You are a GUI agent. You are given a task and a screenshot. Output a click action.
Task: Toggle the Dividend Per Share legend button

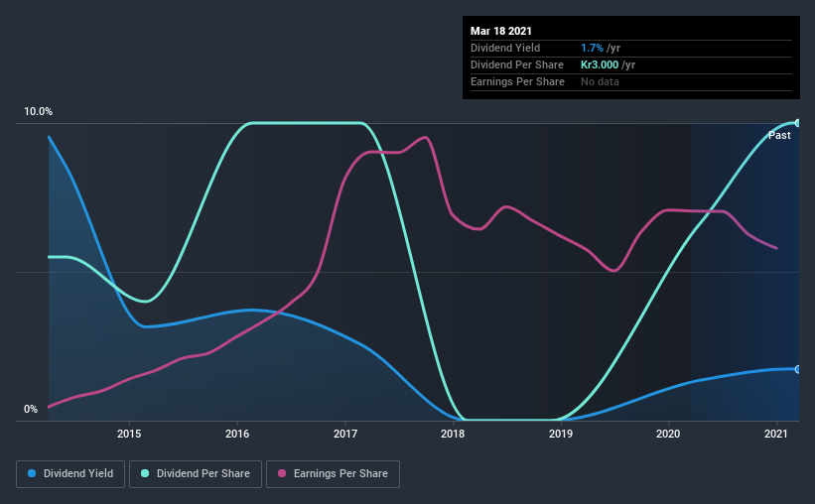click(196, 474)
